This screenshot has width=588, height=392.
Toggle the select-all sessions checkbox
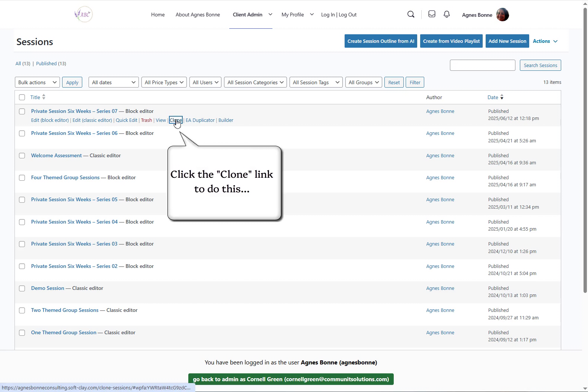click(22, 97)
